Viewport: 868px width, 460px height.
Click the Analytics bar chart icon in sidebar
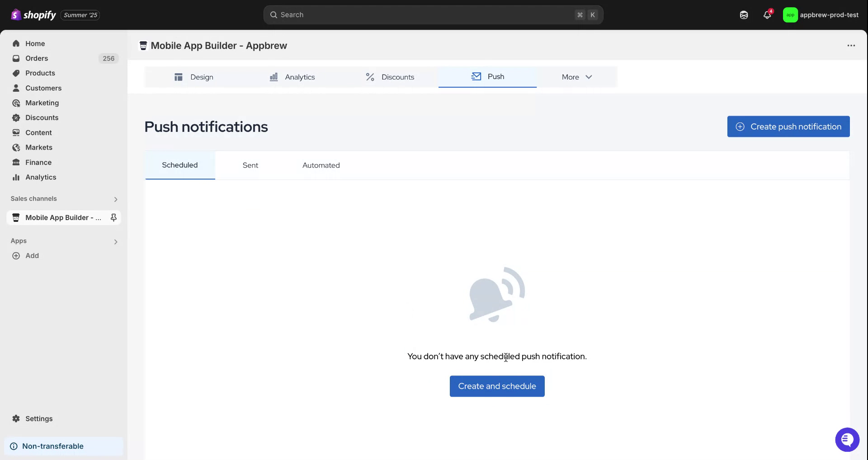(x=16, y=177)
